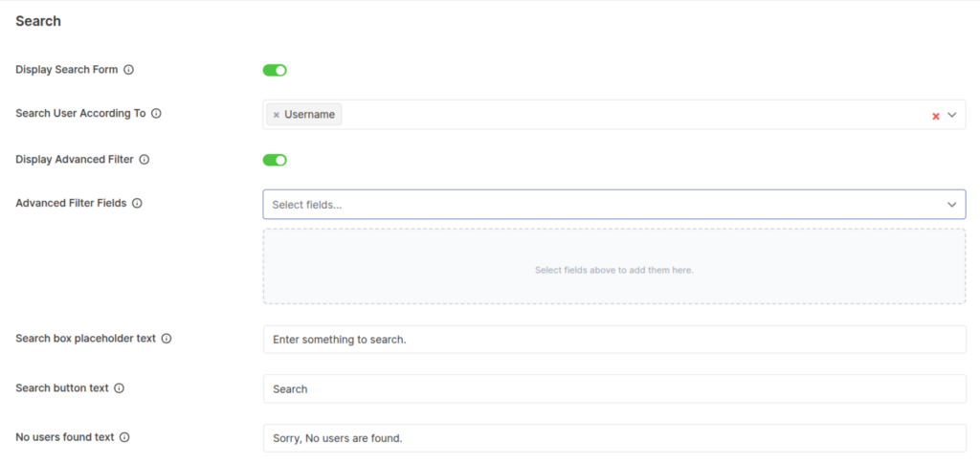Click the Select fields... combo box
Screen dimensions: 980x464
pyautogui.click(x=593, y=205)
